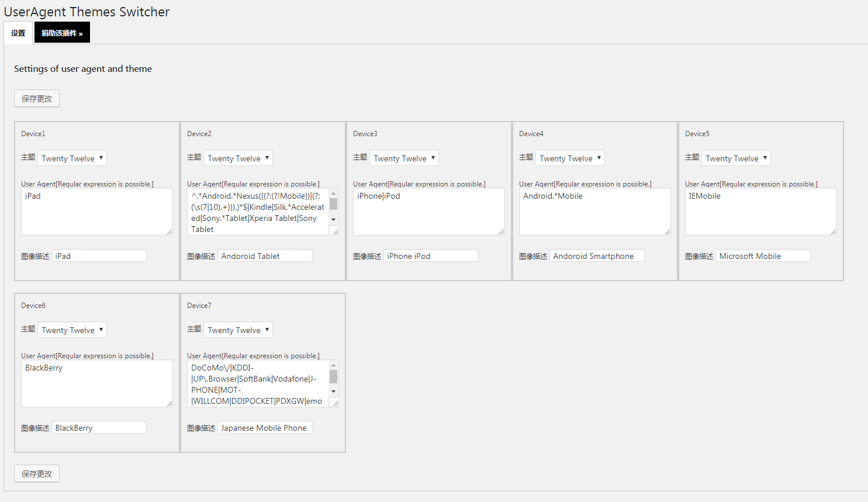
Task: Click the BlackBerry image description field
Action: (99, 428)
